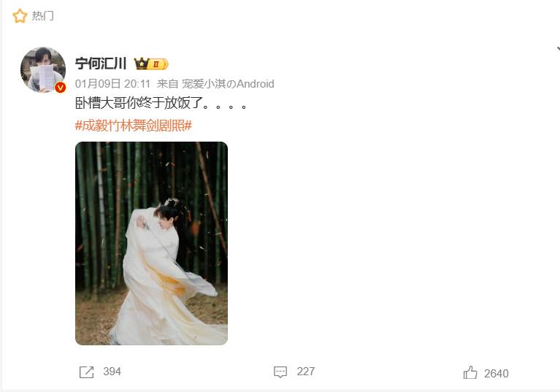Click the 来自 source prefix label
Viewport: 560px width, 392px height.
[x=167, y=84]
